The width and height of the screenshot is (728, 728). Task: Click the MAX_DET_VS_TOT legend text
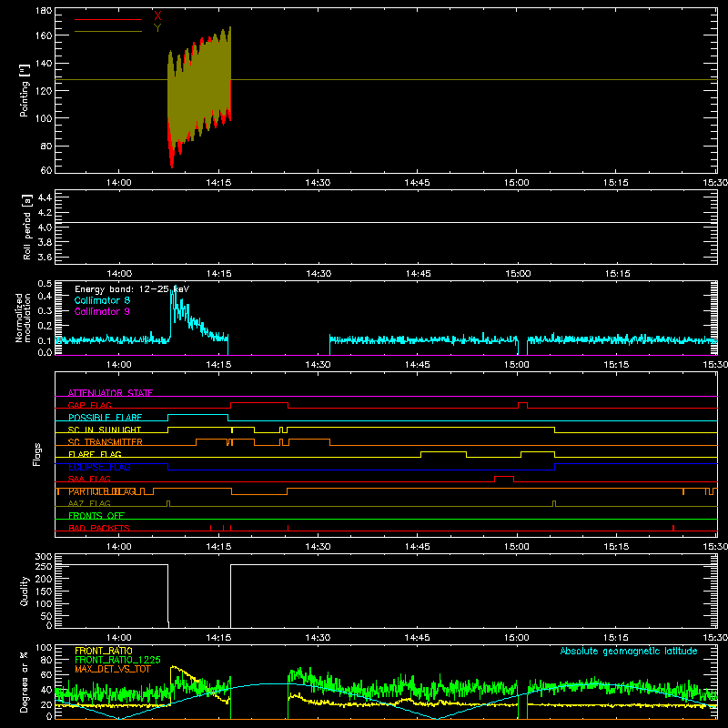[113, 669]
